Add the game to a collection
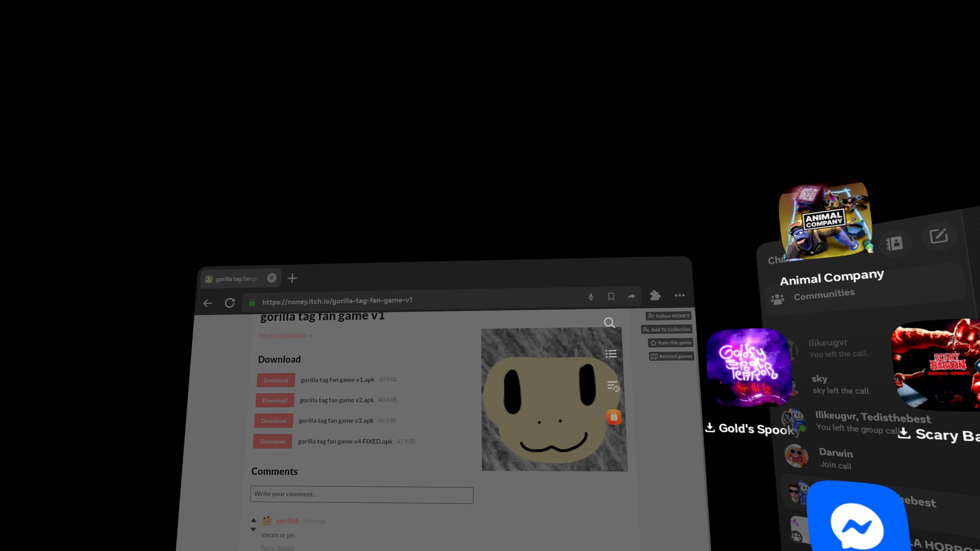Screen dimensions: 980x551 (666, 329)
